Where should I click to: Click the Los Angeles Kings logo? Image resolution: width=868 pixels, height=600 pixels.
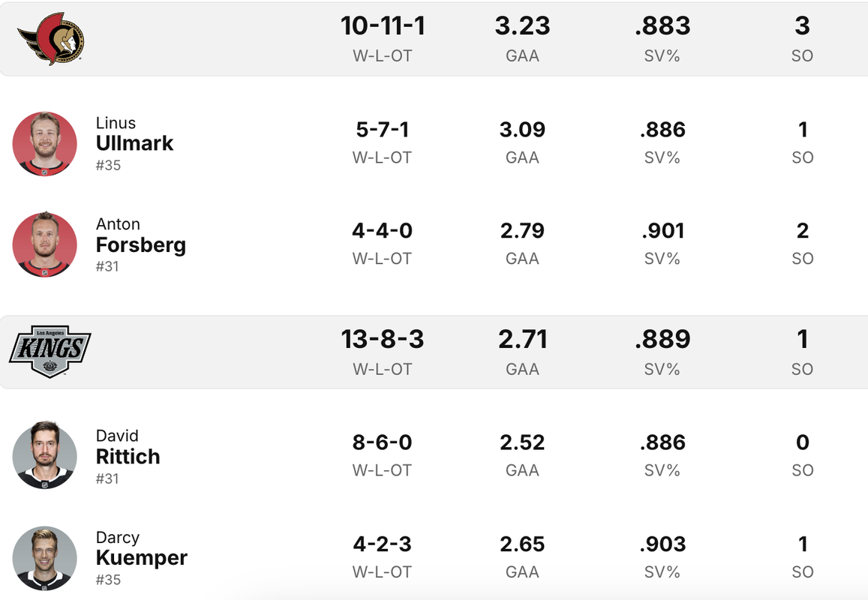(x=50, y=352)
